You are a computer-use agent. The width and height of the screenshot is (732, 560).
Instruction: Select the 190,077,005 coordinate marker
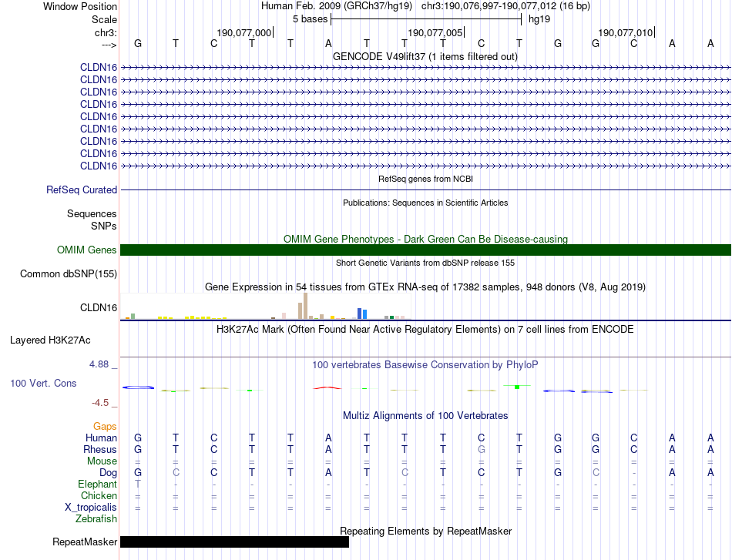tap(435, 32)
